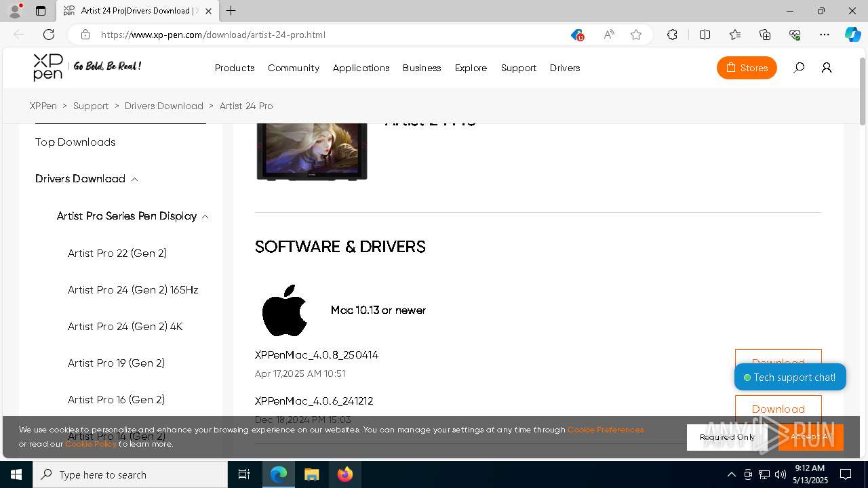
Task: Open Browser essentials heart icon
Action: (795, 35)
